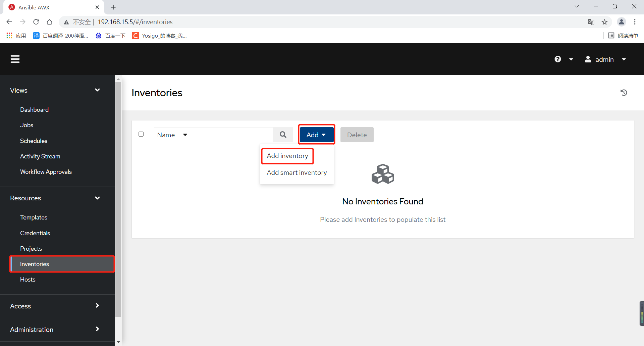Click the not-secure warning icon
644x346 pixels.
66,22
